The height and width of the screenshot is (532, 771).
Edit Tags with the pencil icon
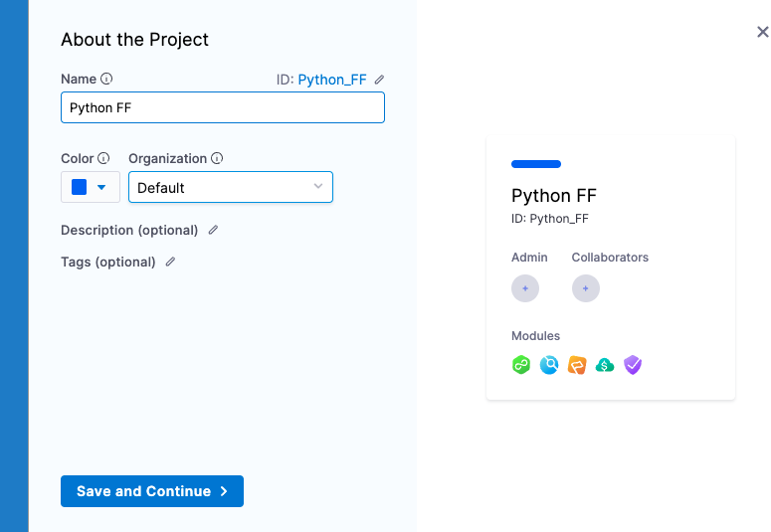point(170,262)
